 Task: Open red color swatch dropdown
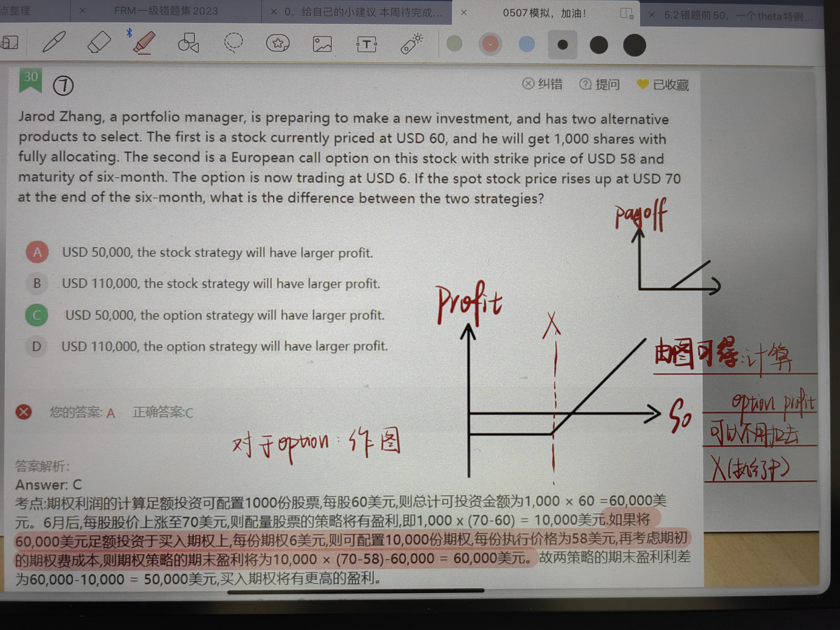(x=490, y=45)
